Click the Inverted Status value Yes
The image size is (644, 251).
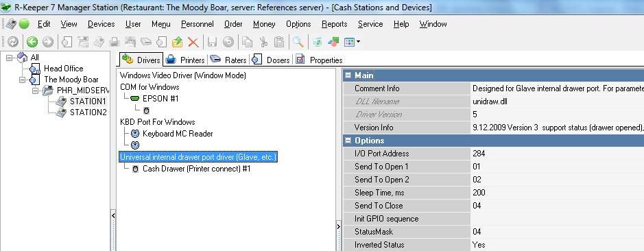(557, 245)
